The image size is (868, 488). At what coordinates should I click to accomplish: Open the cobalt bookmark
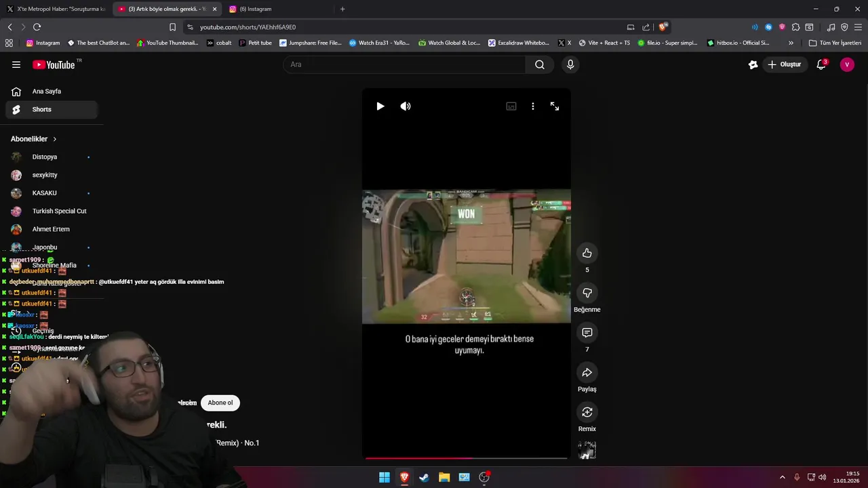[219, 43]
